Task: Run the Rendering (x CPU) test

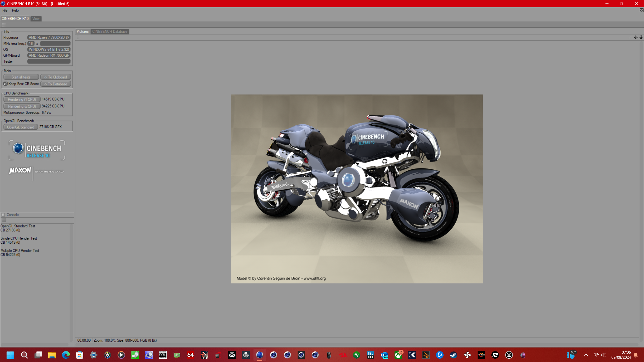Action: click(22, 106)
